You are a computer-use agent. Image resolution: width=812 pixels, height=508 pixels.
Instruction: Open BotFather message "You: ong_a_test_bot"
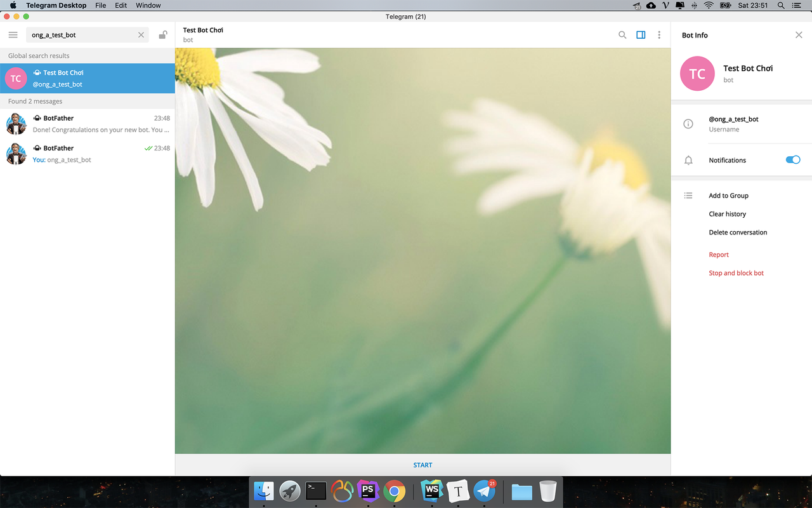(88, 154)
